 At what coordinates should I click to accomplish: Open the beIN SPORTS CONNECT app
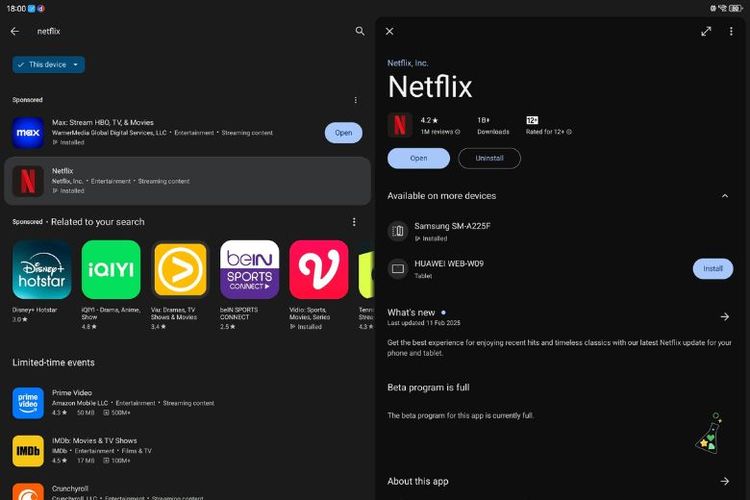click(x=249, y=269)
